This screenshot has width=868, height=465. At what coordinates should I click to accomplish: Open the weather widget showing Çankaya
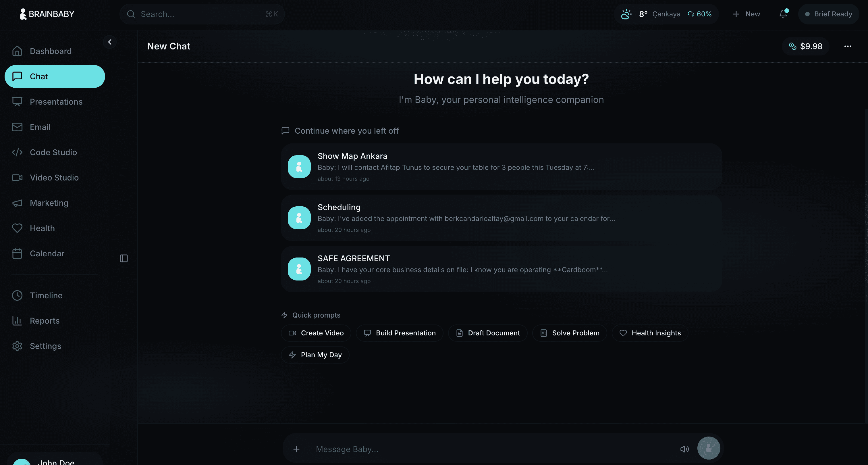tap(666, 14)
